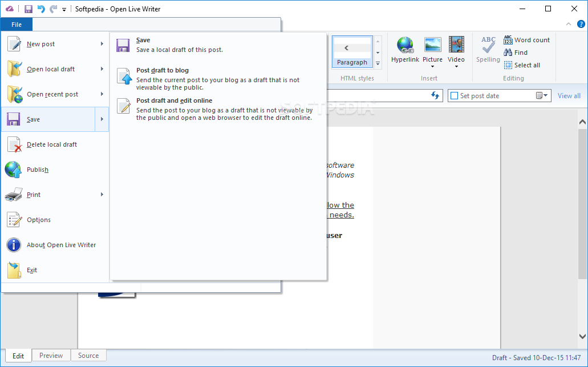This screenshot has width=588, height=367.
Task: Select Post draft and edit online option
Action: 218,109
